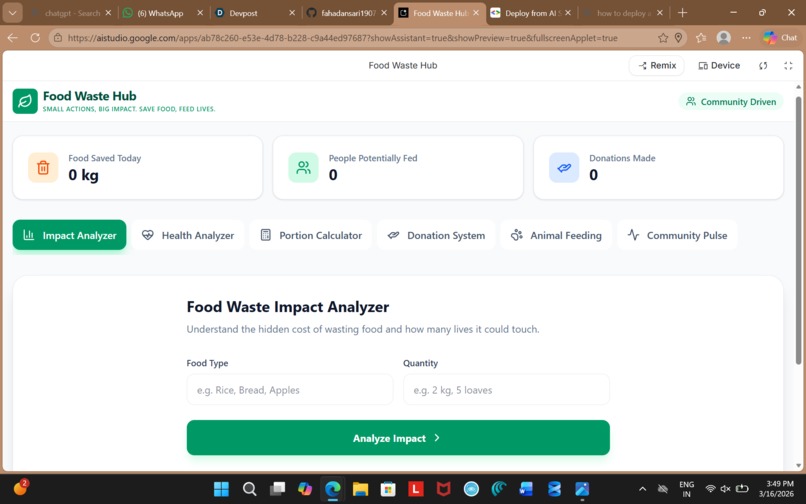Viewport: 806px width, 504px height.
Task: Open the Community Pulse tab
Action: coord(677,235)
